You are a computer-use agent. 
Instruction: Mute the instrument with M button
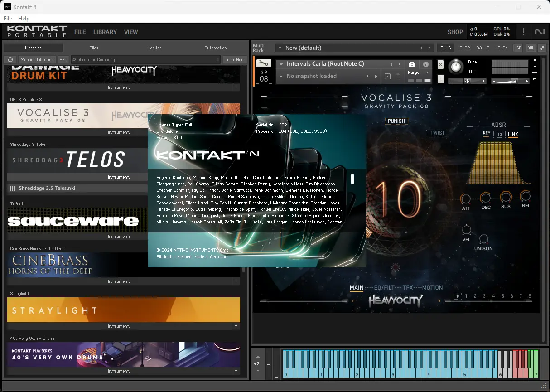click(x=440, y=79)
